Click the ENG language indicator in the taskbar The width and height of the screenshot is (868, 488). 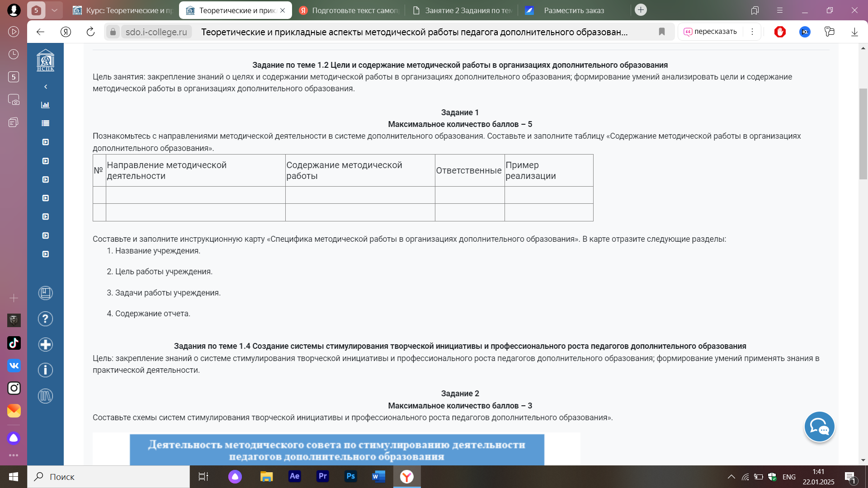pos(789,477)
